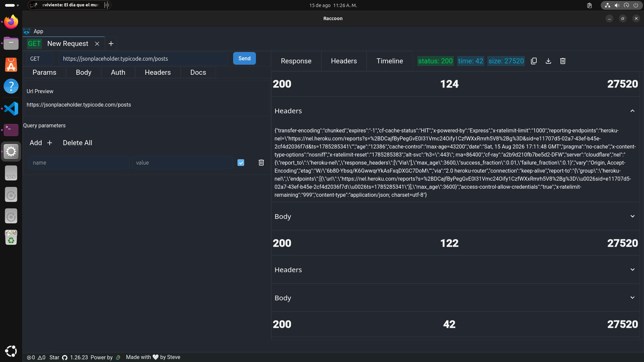Click the Star link in the status bar
This screenshot has height=362, width=644.
pos(54,357)
